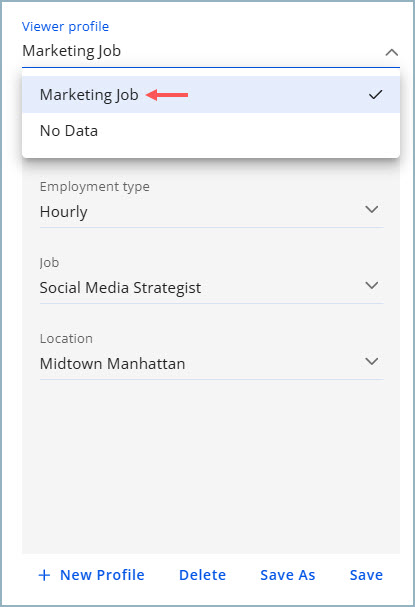Choose the No Data profile option
Image resolution: width=415 pixels, height=607 pixels.
(x=211, y=131)
